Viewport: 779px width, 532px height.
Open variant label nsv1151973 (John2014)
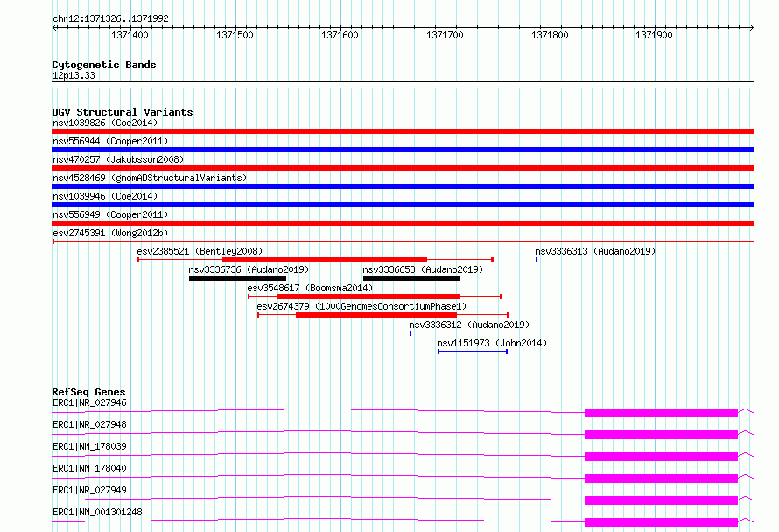(492, 343)
